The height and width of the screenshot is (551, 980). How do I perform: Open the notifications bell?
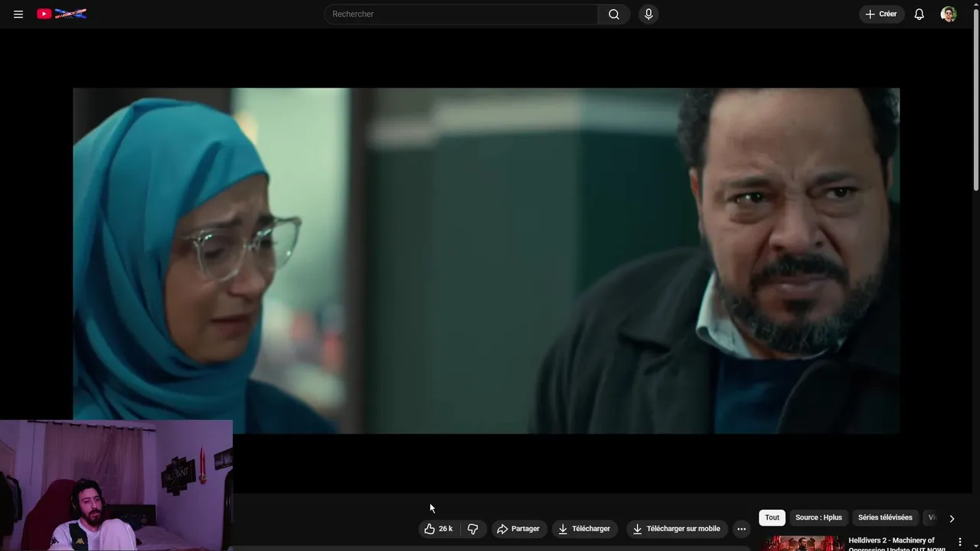click(x=920, y=14)
